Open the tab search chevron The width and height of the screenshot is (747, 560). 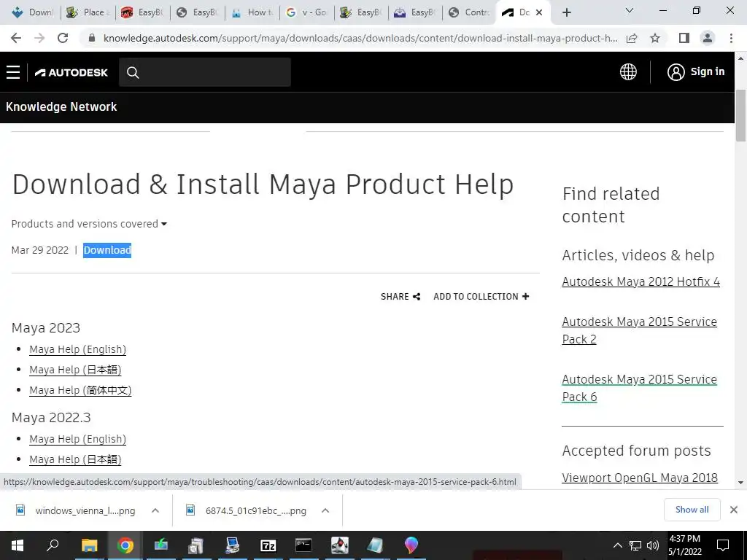pos(630,10)
